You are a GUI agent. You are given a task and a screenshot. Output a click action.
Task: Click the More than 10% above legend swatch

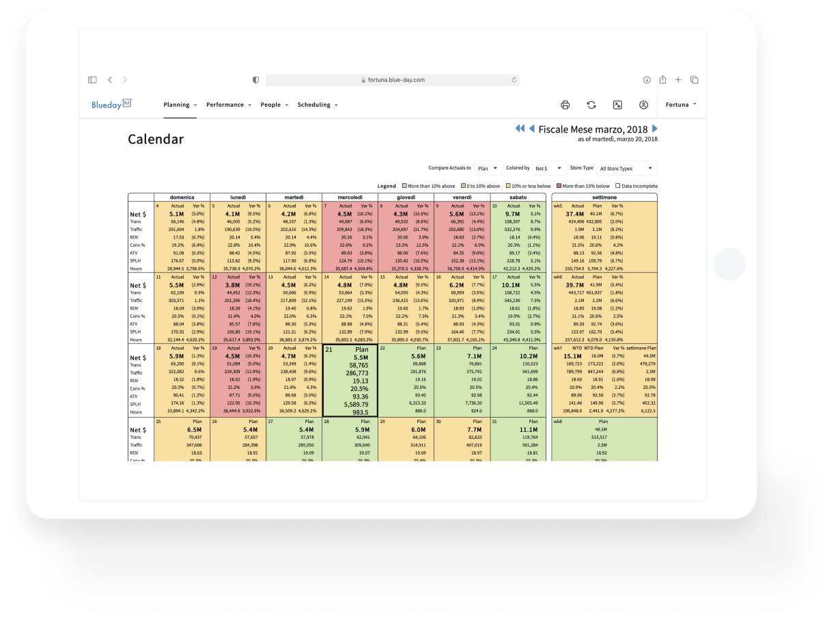(404, 186)
